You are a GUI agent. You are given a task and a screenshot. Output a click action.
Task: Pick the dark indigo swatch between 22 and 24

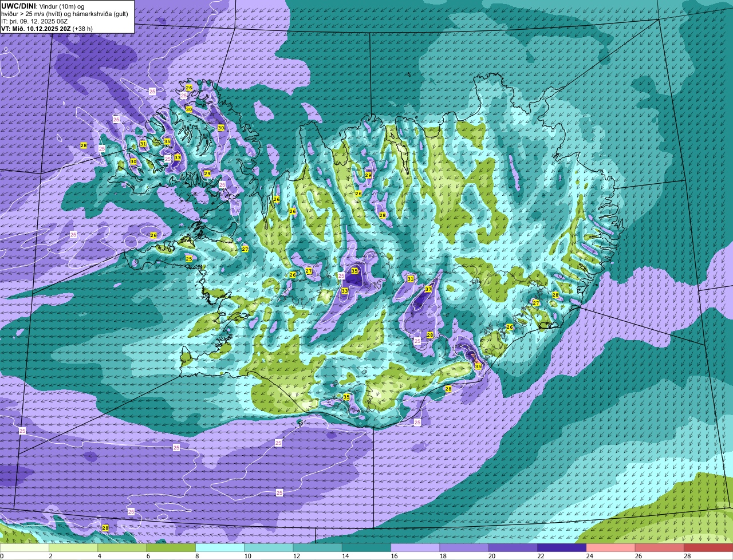(562, 548)
